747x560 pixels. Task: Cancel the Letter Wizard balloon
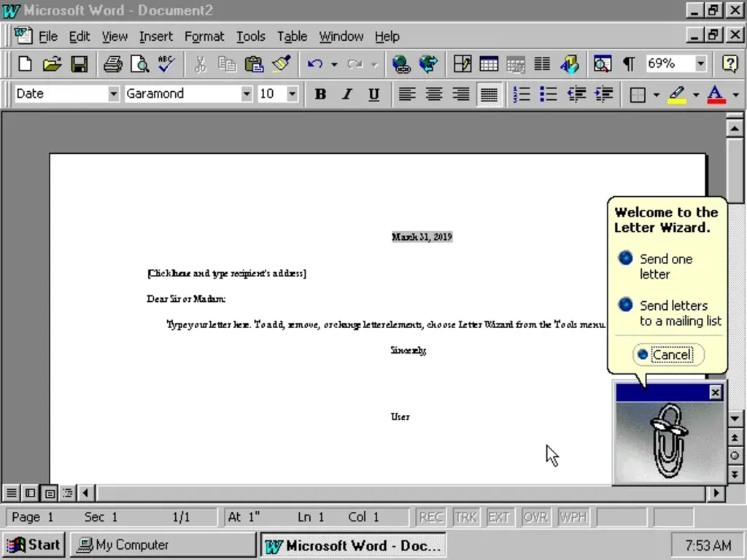tap(667, 354)
